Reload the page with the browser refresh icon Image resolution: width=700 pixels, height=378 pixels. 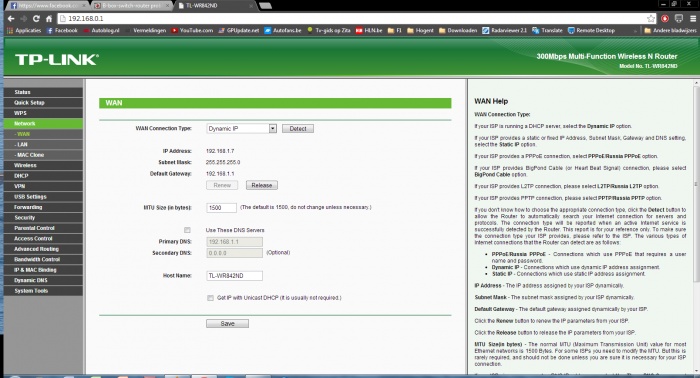36,19
